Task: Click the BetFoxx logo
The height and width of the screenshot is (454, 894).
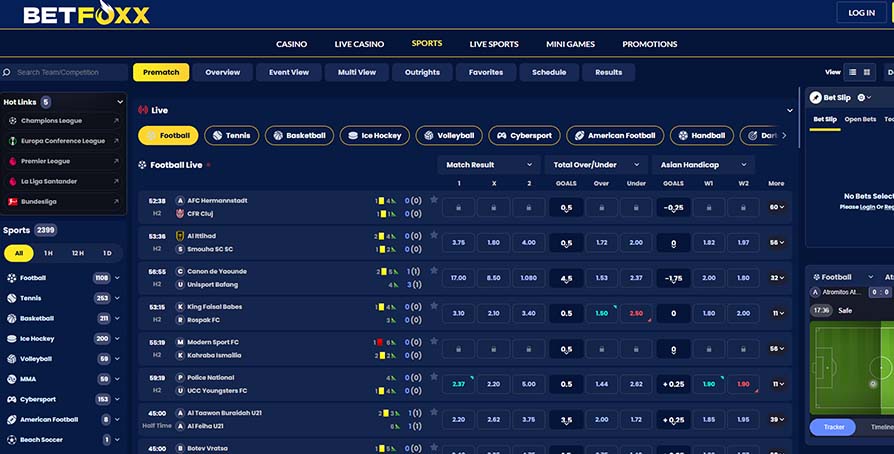Action: pos(86,13)
